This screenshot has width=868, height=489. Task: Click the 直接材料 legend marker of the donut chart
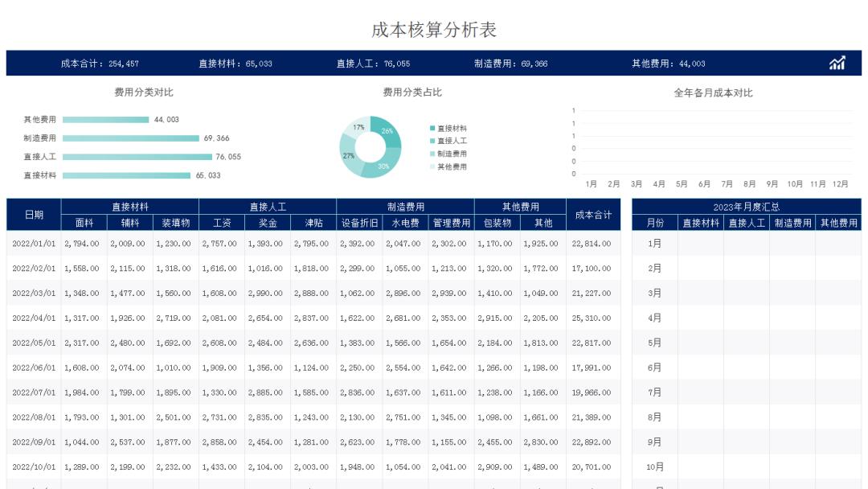pyautogui.click(x=431, y=127)
